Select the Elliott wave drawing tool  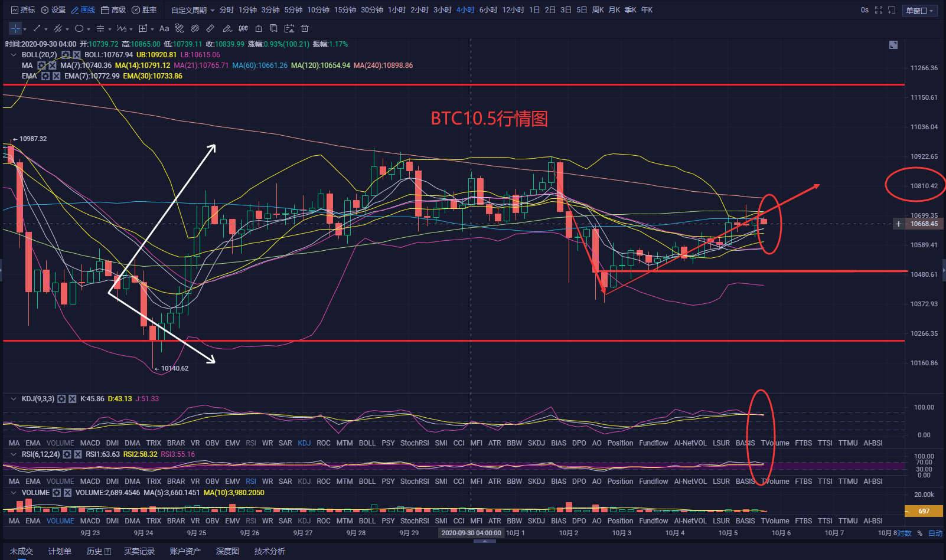click(x=121, y=28)
